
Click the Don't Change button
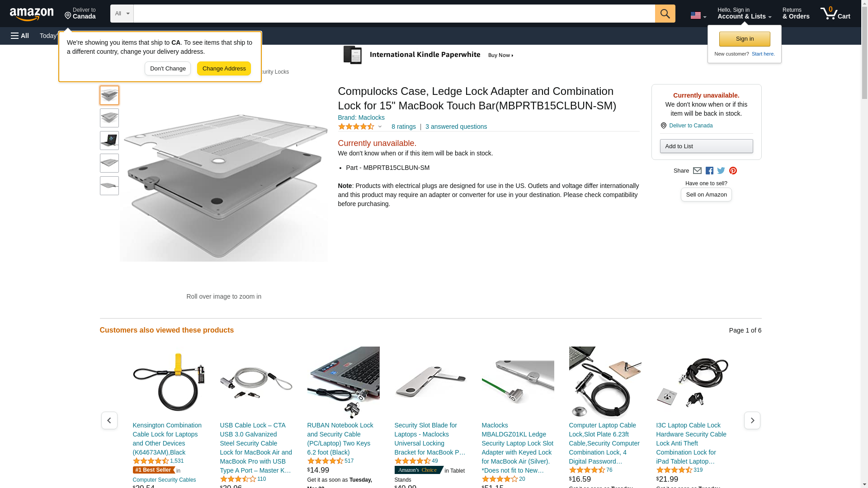tap(168, 69)
